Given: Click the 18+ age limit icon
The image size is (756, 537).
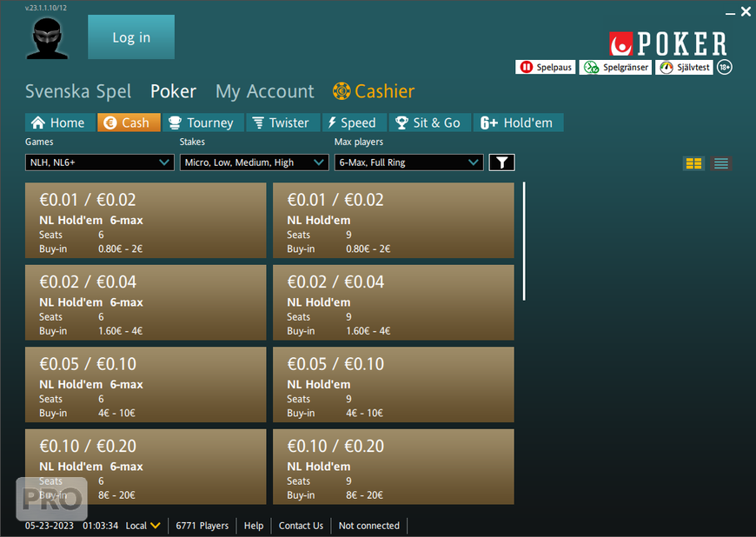Looking at the screenshot, I should (x=725, y=68).
